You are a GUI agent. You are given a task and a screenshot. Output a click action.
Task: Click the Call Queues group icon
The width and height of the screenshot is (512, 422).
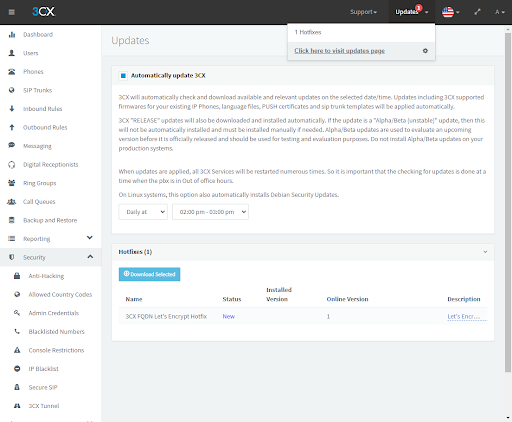(12, 202)
